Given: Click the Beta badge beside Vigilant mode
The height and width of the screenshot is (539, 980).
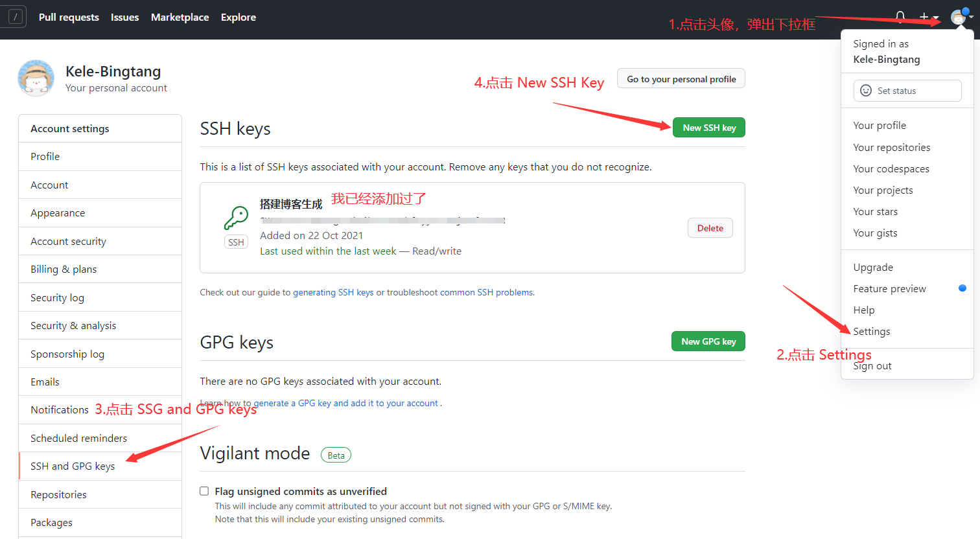Looking at the screenshot, I should tap(336, 455).
